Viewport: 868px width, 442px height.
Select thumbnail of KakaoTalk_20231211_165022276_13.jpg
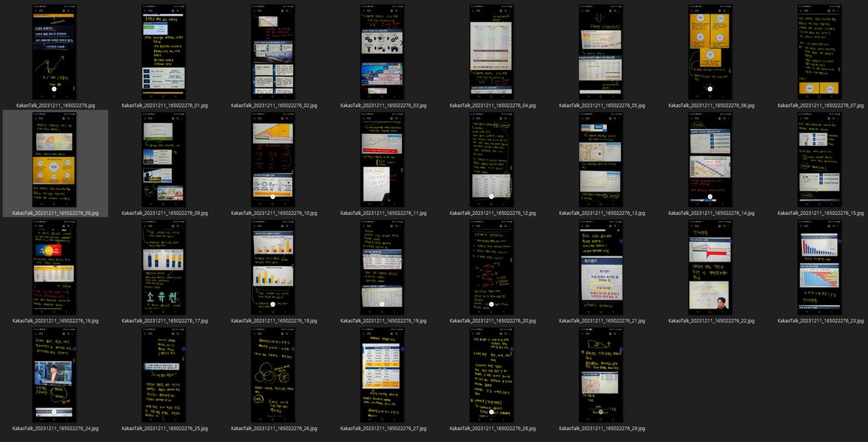(600, 160)
